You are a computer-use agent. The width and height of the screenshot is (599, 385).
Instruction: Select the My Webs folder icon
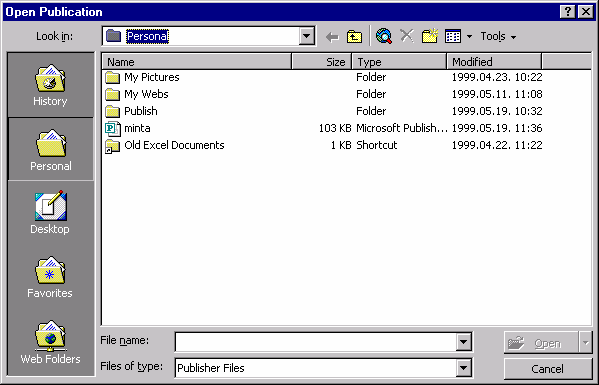pos(112,94)
